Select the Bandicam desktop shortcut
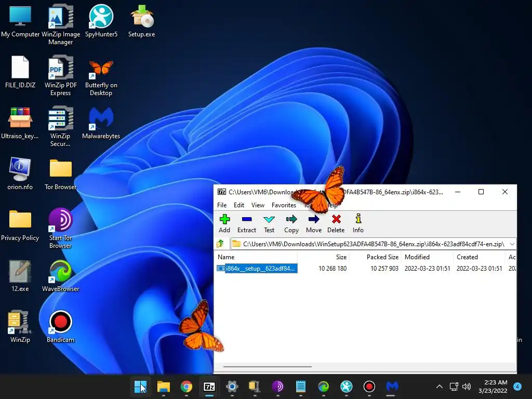This screenshot has height=399, width=532. point(60,326)
